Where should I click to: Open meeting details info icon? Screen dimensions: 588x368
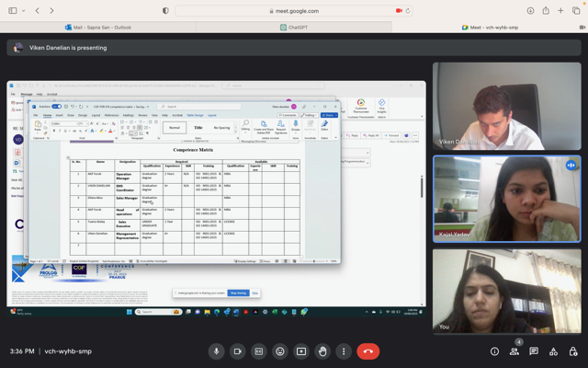coord(494,351)
